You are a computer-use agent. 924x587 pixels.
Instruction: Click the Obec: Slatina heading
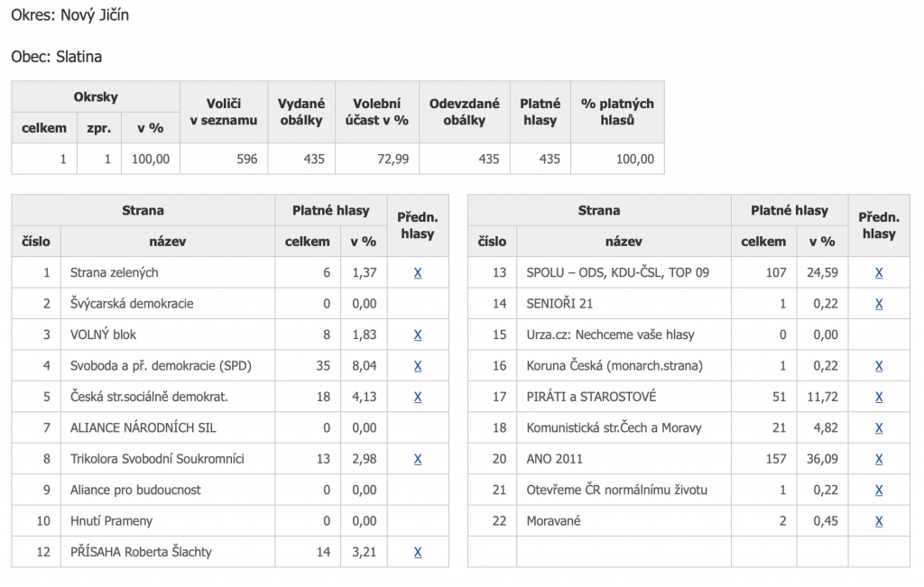[57, 57]
